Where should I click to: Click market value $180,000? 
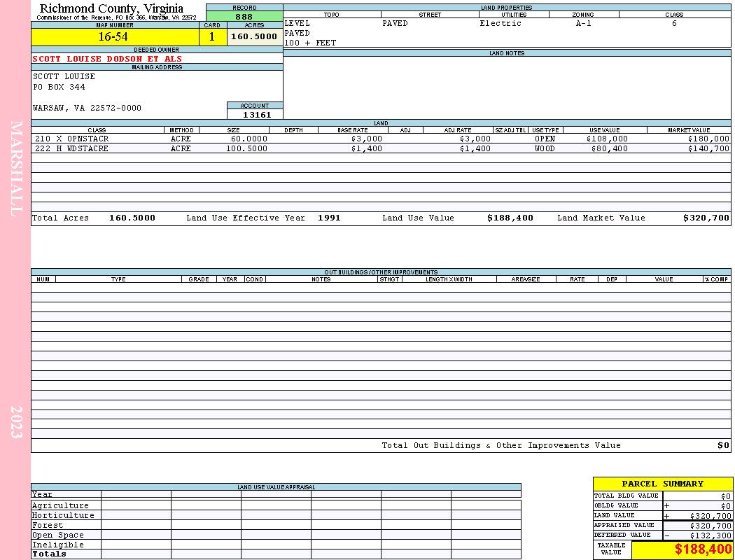pyautogui.click(x=708, y=139)
